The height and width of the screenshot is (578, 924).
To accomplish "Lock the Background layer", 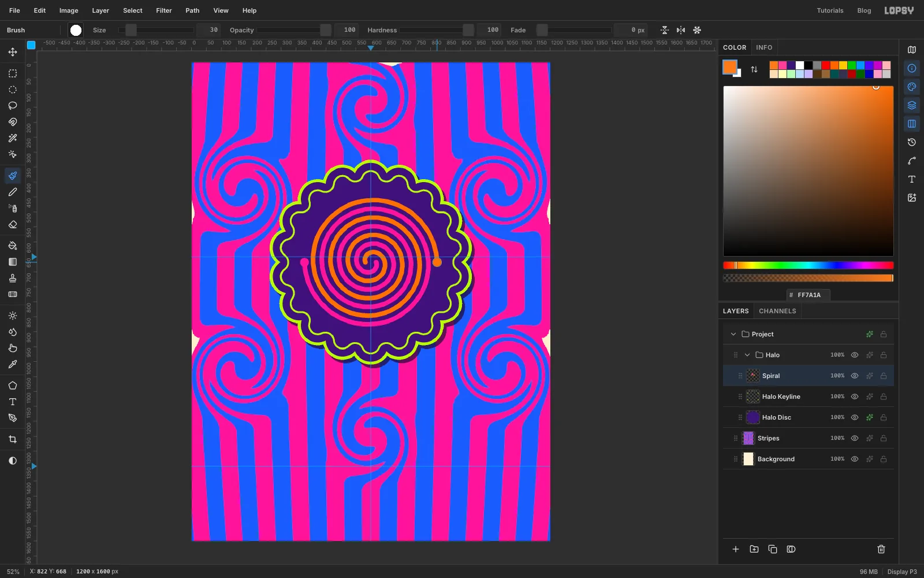I will 884,459.
